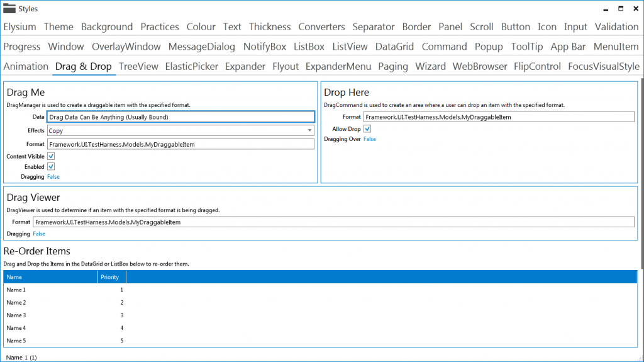This screenshot has height=362, width=644.
Task: Switch to the Progress tab
Action: pos(22,47)
